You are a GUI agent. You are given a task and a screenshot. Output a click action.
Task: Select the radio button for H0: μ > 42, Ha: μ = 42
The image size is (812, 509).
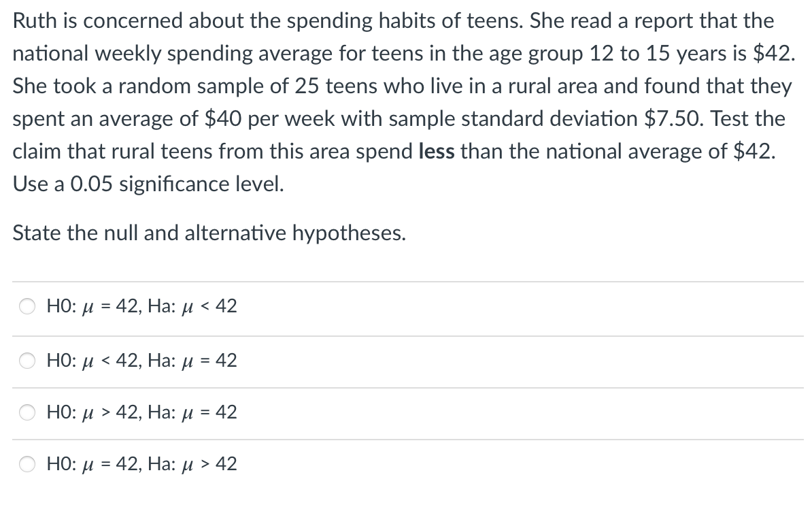(27, 412)
